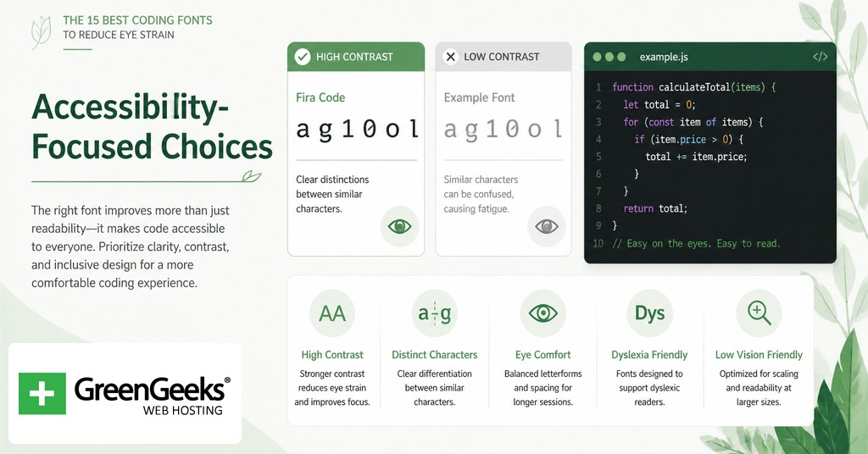
Task: Click 'THE 15 BEST CODING FONTS' title
Action: coord(137,20)
